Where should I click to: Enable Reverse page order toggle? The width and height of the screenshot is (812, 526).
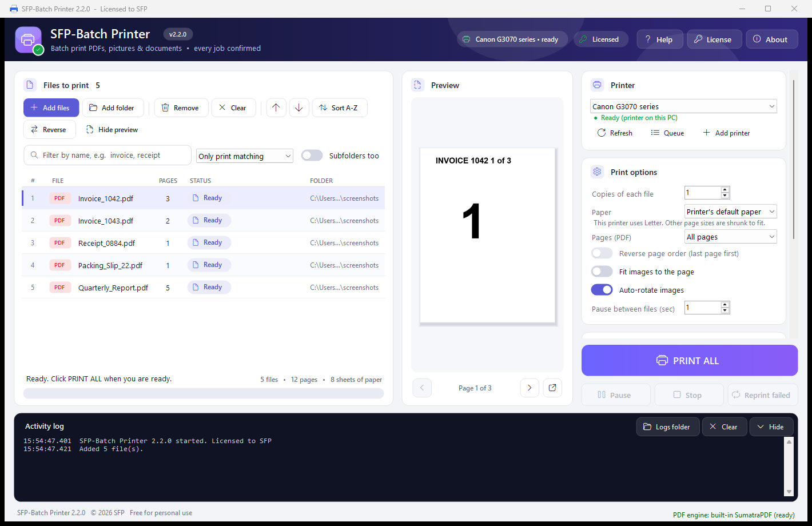click(602, 253)
